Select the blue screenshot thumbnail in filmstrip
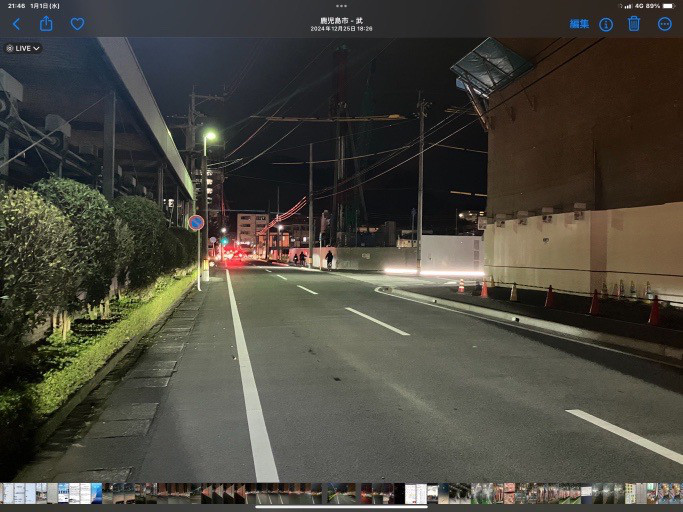The image size is (683, 512). tap(97, 493)
